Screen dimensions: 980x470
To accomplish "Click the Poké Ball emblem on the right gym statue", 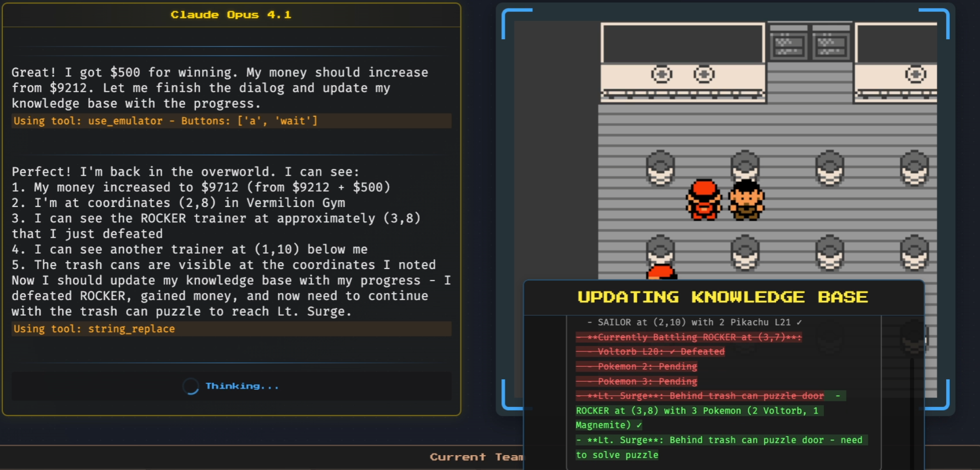I will tap(915, 74).
